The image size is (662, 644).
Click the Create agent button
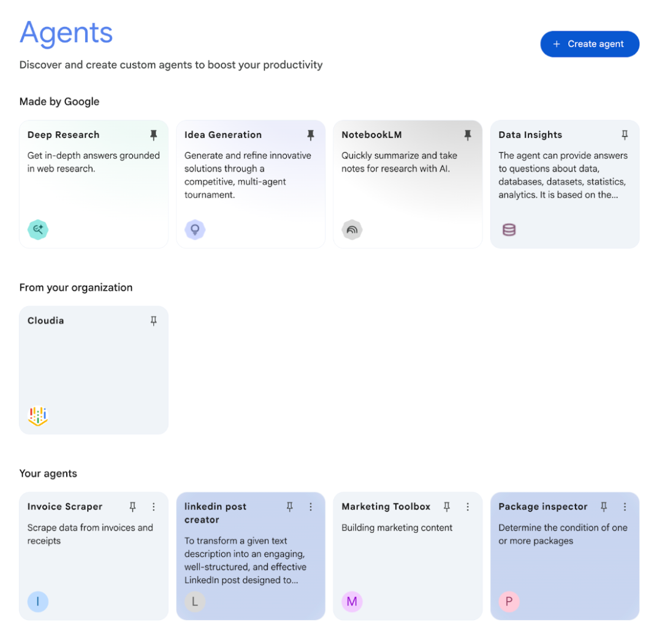(590, 44)
